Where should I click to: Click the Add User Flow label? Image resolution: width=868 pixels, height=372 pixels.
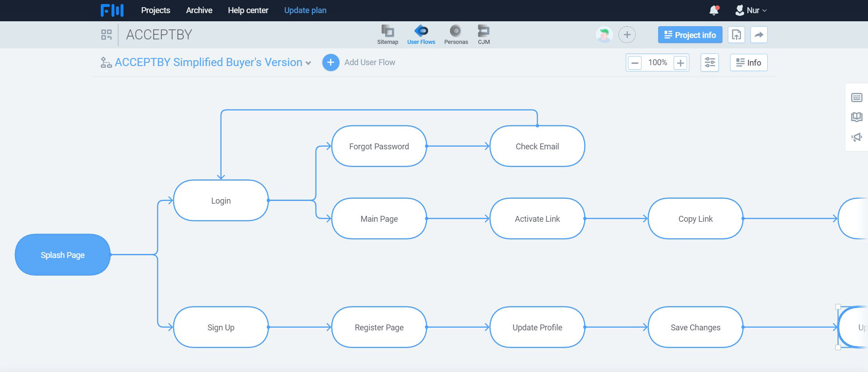click(369, 62)
